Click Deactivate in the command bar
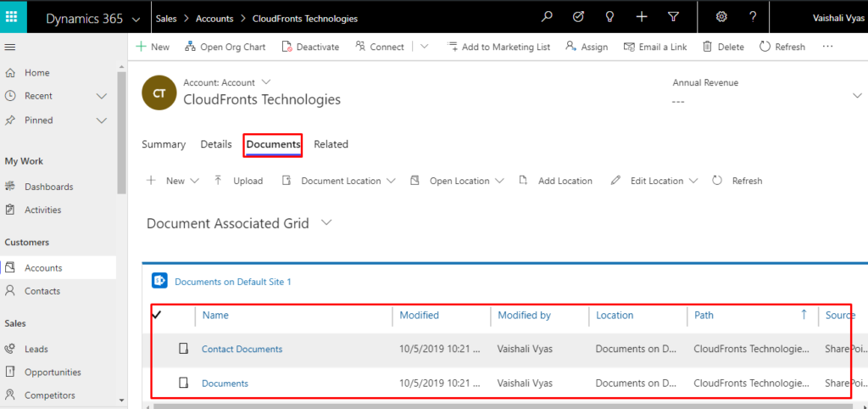The width and height of the screenshot is (868, 409). [310, 48]
